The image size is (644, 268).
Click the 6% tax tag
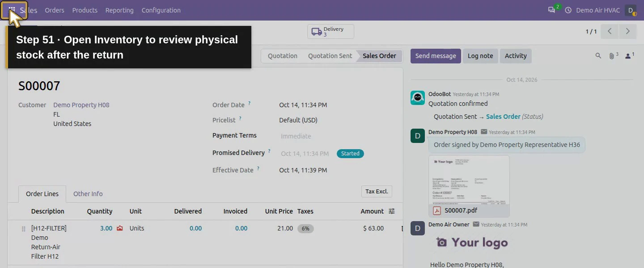coord(305,228)
